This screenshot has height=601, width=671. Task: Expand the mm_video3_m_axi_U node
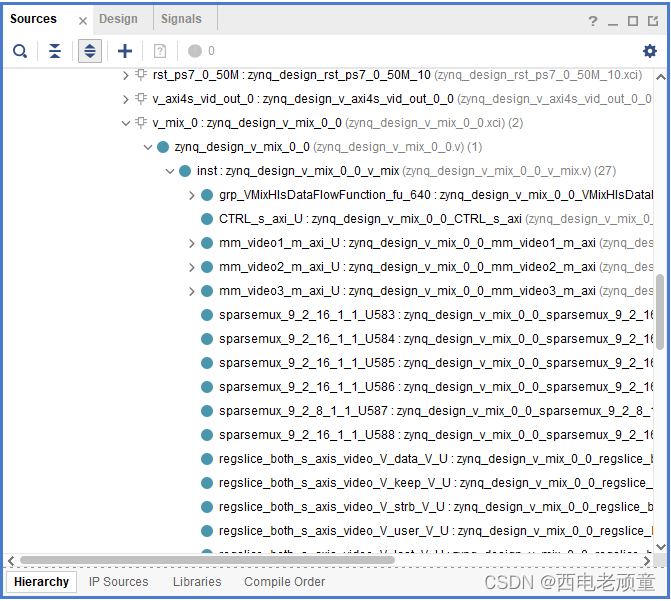[x=192, y=292]
